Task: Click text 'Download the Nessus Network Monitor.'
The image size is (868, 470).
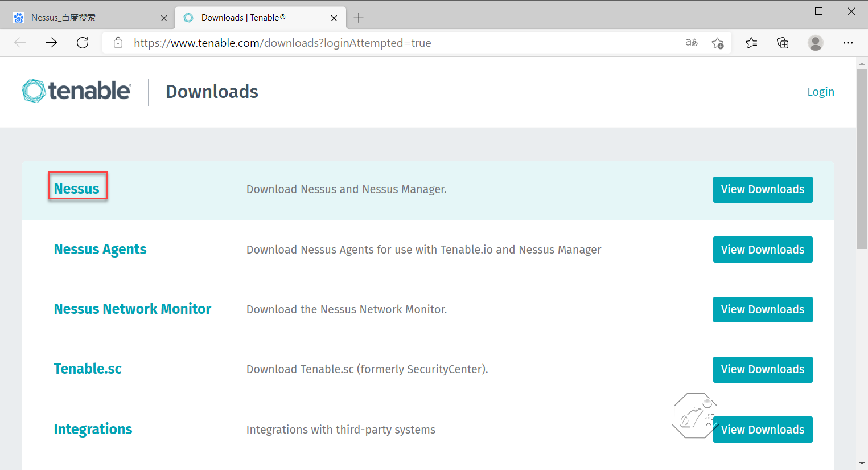Action: tap(347, 309)
